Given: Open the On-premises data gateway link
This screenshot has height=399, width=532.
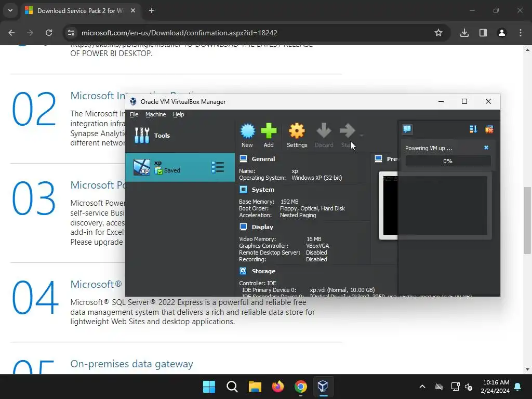Looking at the screenshot, I should point(131,364).
